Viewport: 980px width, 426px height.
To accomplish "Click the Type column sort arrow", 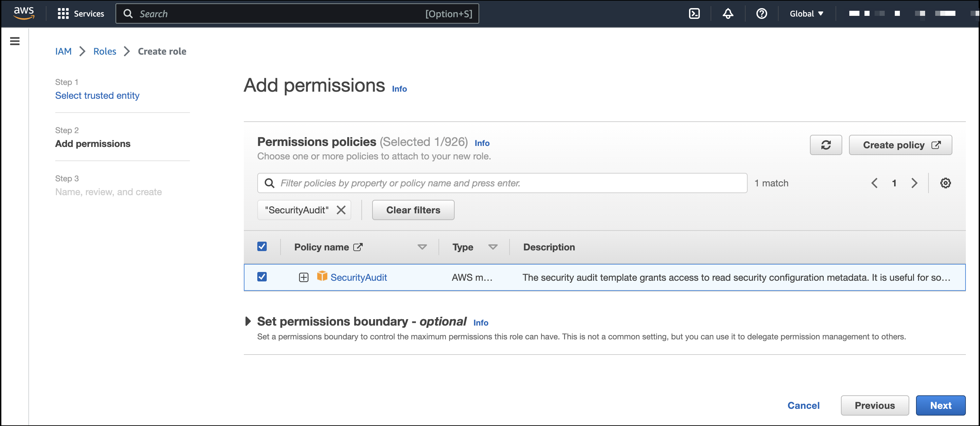I will (492, 246).
